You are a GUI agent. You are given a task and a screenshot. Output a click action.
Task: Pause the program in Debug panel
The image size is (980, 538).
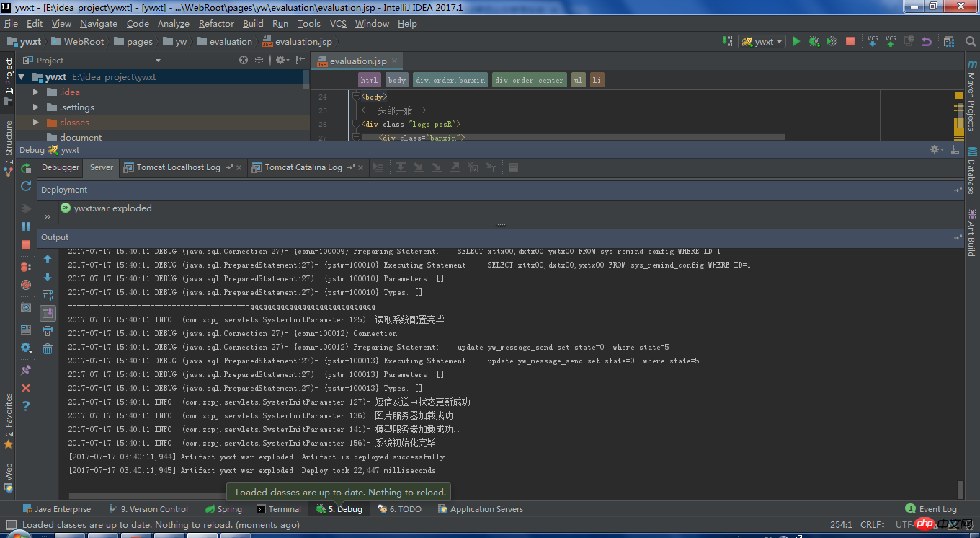point(26,226)
